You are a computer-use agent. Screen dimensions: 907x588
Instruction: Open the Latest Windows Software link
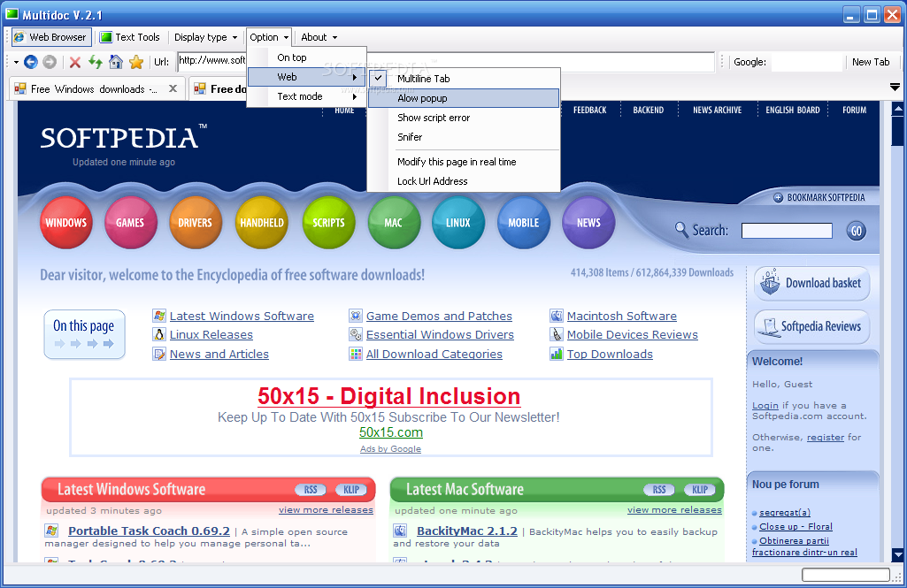[x=242, y=317]
